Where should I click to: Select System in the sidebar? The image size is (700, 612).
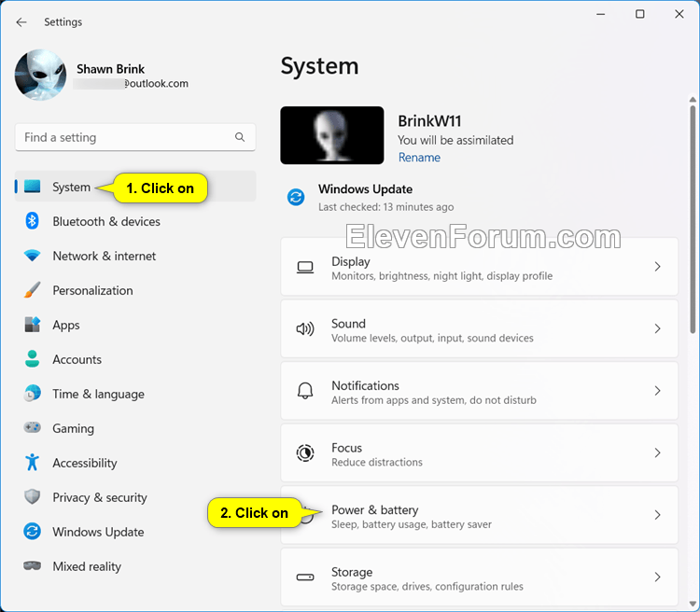[135, 187]
